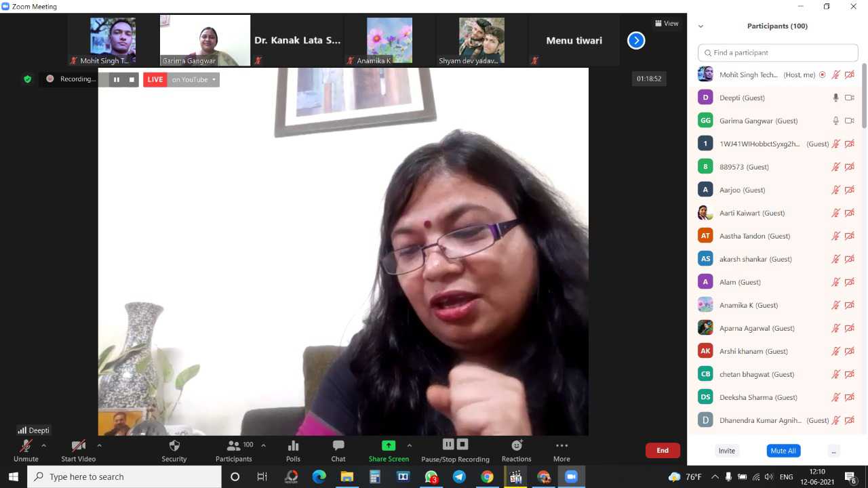The height and width of the screenshot is (488, 868).
Task: Expand share options arrow beside Share Screen
Action: pos(409,445)
